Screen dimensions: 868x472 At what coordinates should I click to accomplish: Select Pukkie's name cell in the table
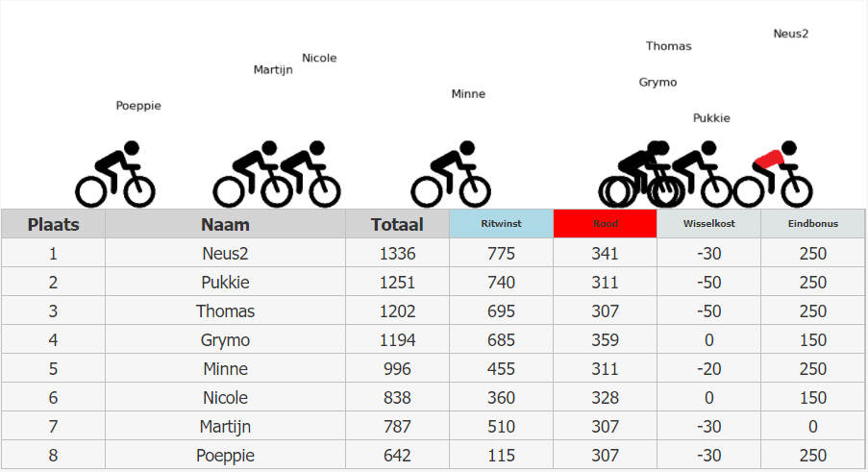click(225, 283)
